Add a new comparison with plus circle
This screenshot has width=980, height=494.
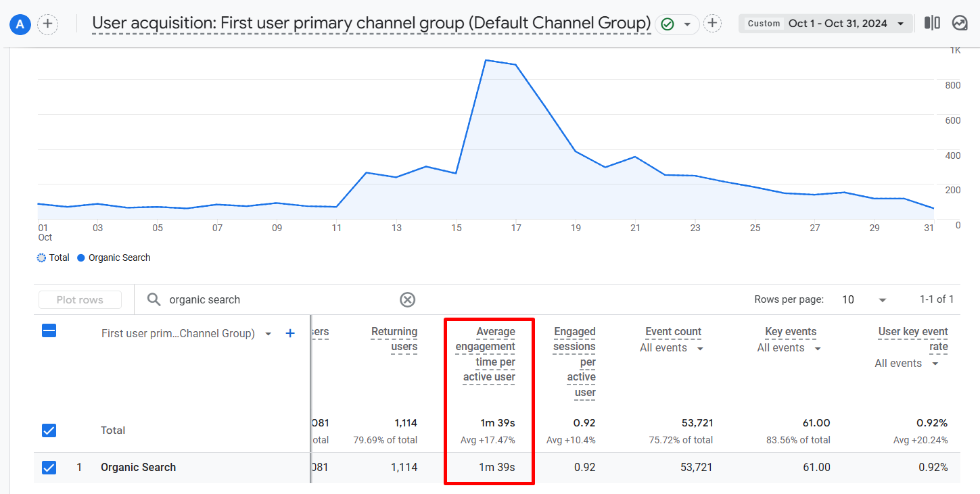(x=47, y=25)
